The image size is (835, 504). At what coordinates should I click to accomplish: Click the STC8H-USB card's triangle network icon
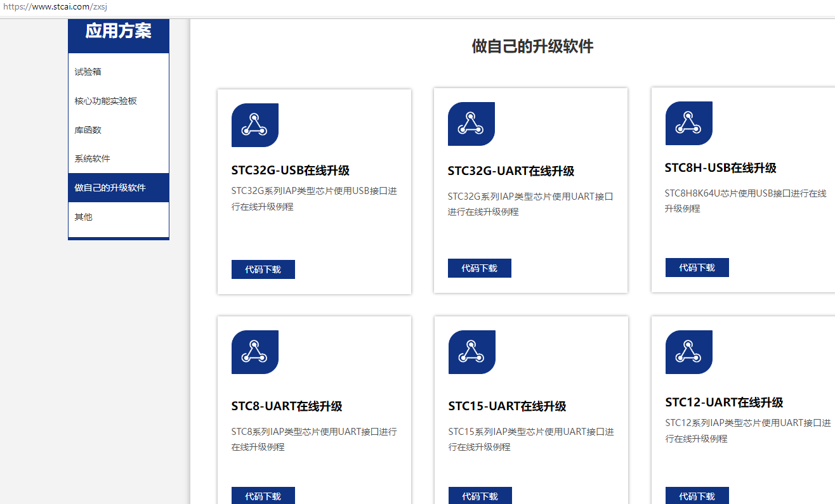(688, 123)
